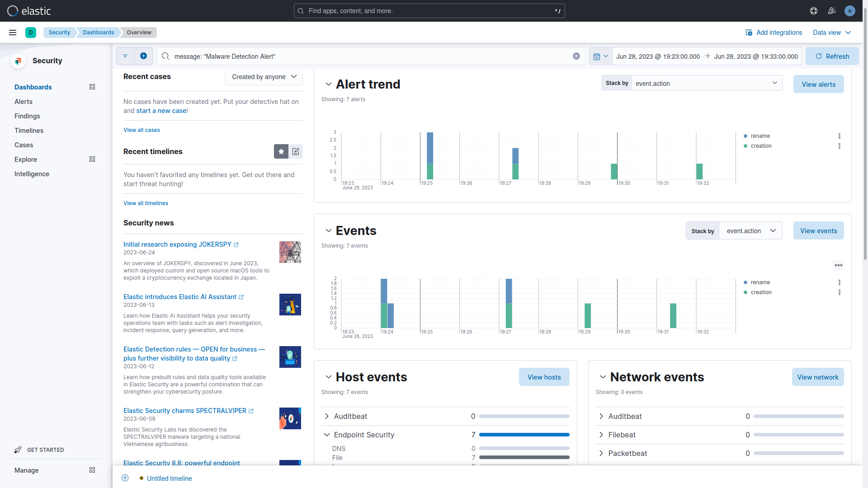Open Events chart options ellipsis
868x488 pixels.
[838, 265]
